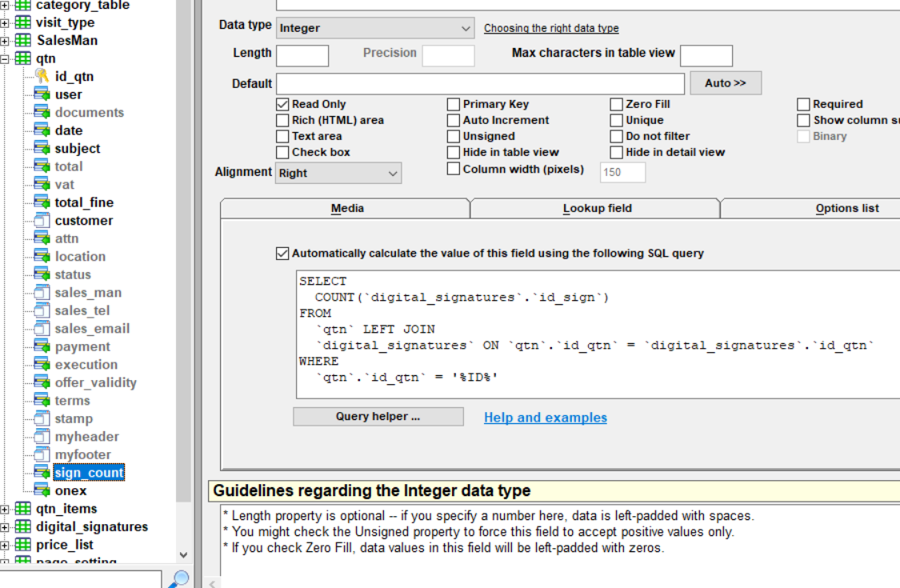
Task: Click the documents field icon
Action: click(42, 112)
